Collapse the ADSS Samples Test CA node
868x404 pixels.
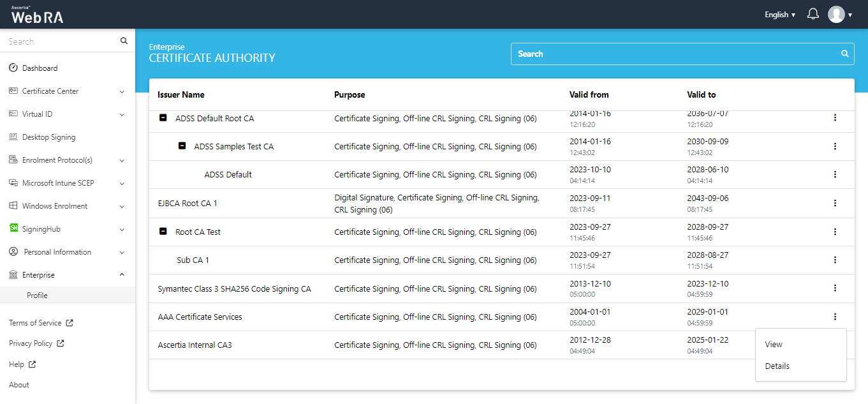[x=182, y=146]
